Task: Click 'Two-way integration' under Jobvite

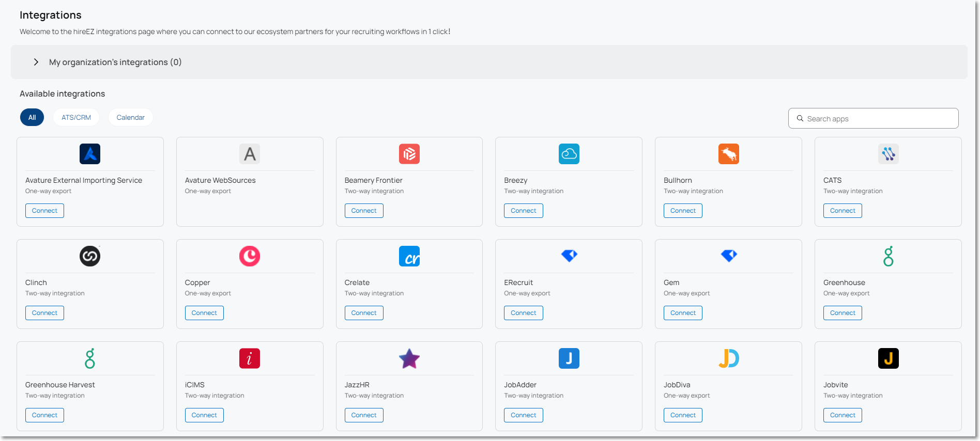Action: (853, 396)
